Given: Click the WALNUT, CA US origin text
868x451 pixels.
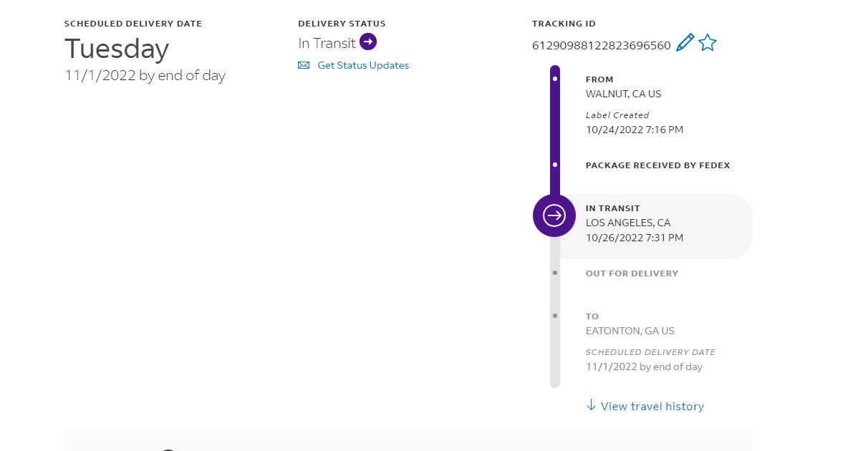Looking at the screenshot, I should pyautogui.click(x=623, y=94).
